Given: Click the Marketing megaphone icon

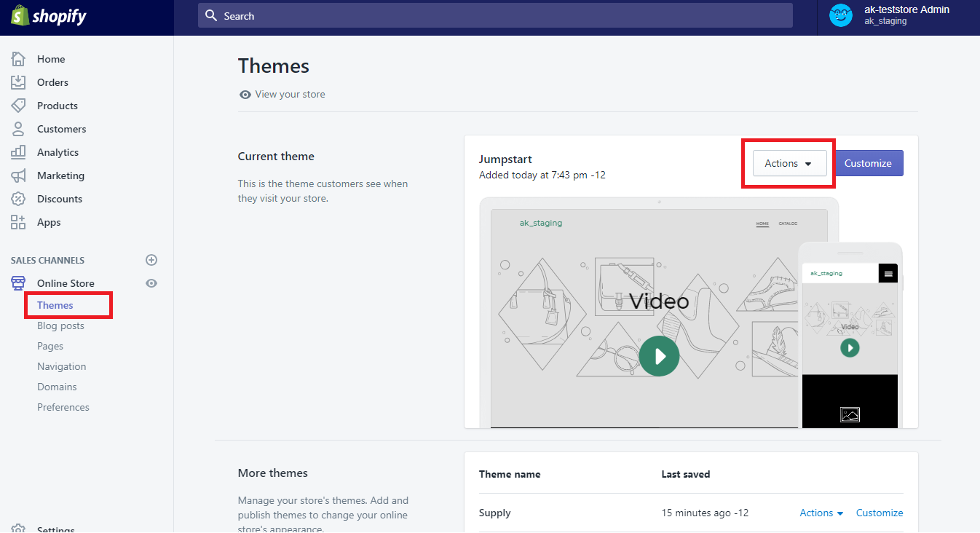Looking at the screenshot, I should [18, 175].
